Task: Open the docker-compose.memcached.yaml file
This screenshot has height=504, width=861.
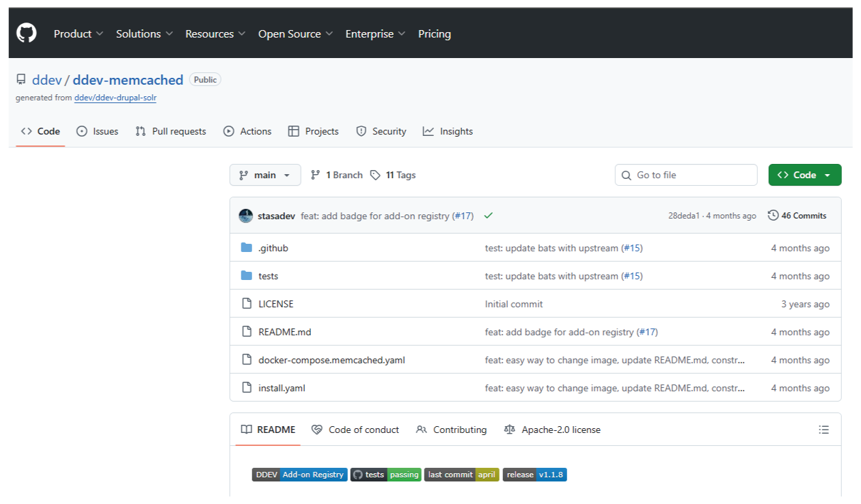Action: (x=331, y=360)
